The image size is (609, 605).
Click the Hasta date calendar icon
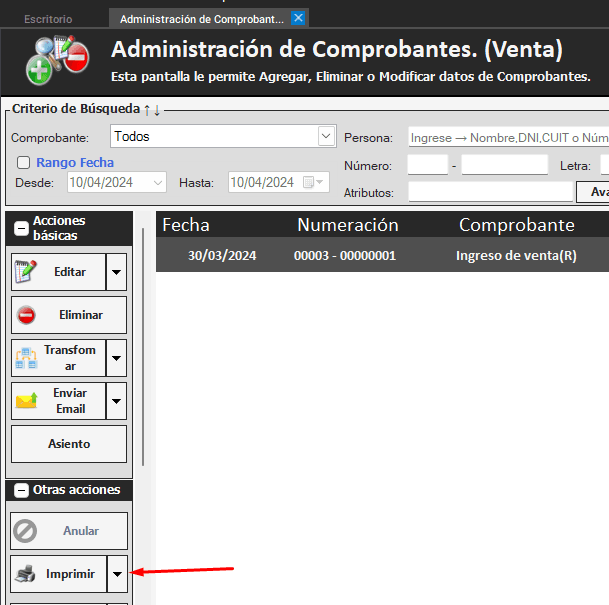314,182
